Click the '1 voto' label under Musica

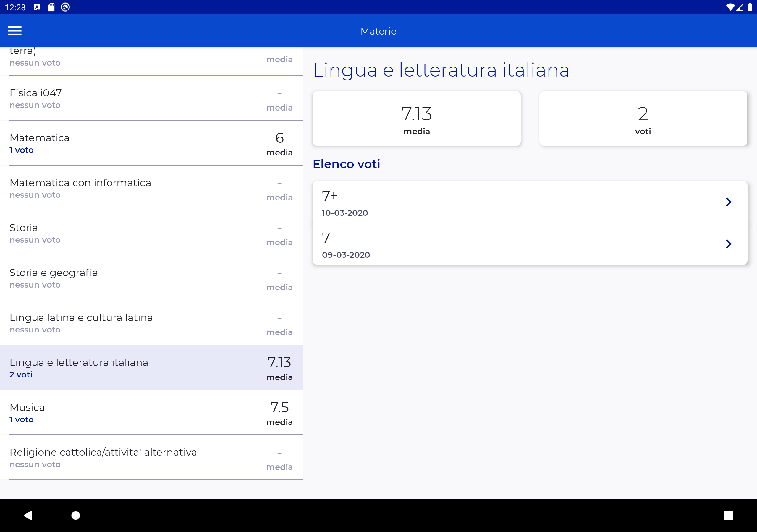pyautogui.click(x=21, y=420)
